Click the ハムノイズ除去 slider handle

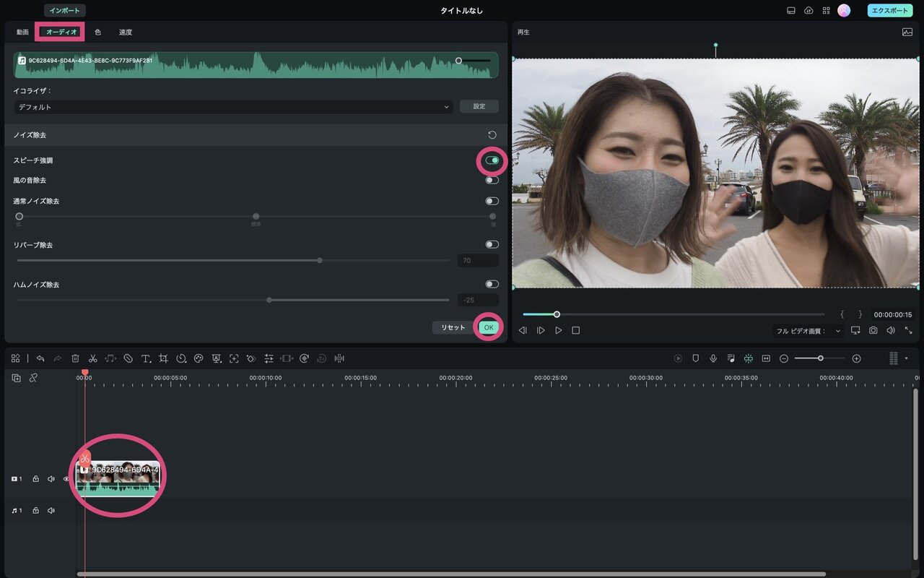(269, 300)
